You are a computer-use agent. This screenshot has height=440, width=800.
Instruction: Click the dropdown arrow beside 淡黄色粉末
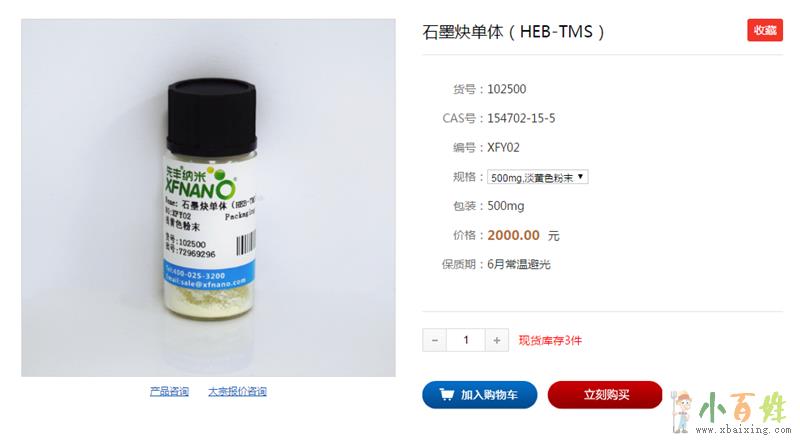click(x=581, y=177)
